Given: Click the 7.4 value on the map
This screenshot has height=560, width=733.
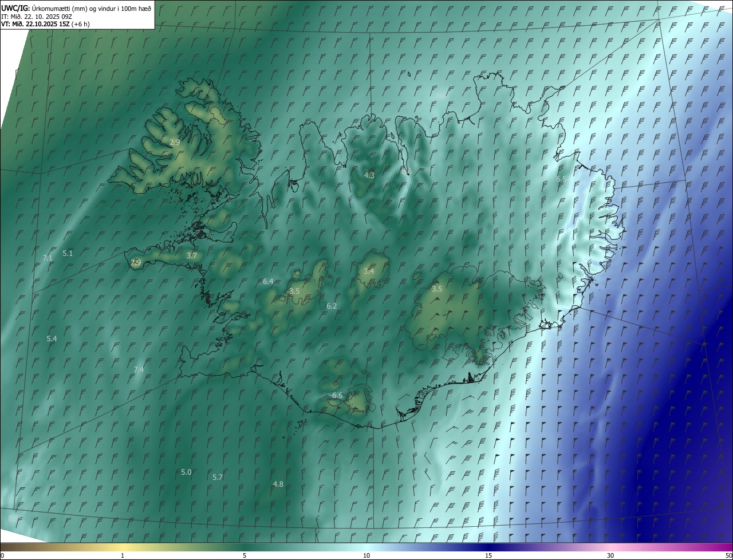Looking at the screenshot, I should point(139,370).
